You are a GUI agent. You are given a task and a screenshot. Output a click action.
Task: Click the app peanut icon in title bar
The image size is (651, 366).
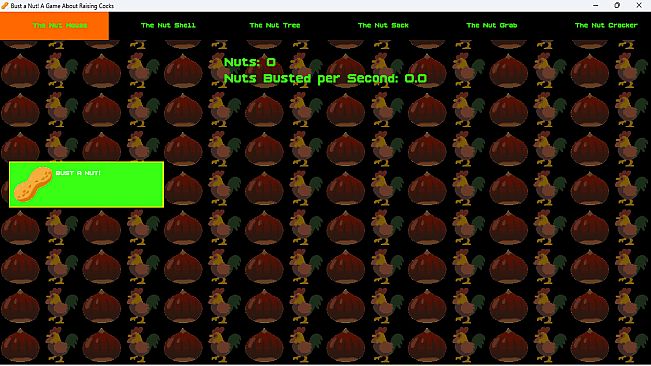pos(5,5)
